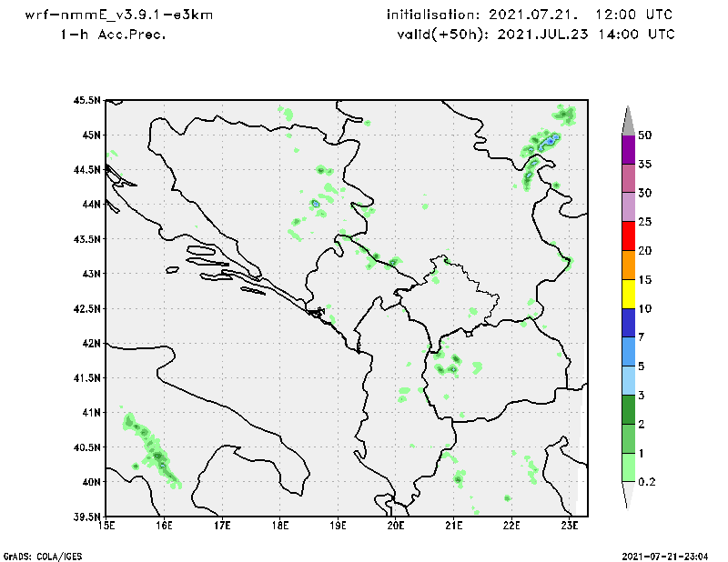Click the '23E' longitude axis label
Screen dimensions: 728x562
[570, 526]
